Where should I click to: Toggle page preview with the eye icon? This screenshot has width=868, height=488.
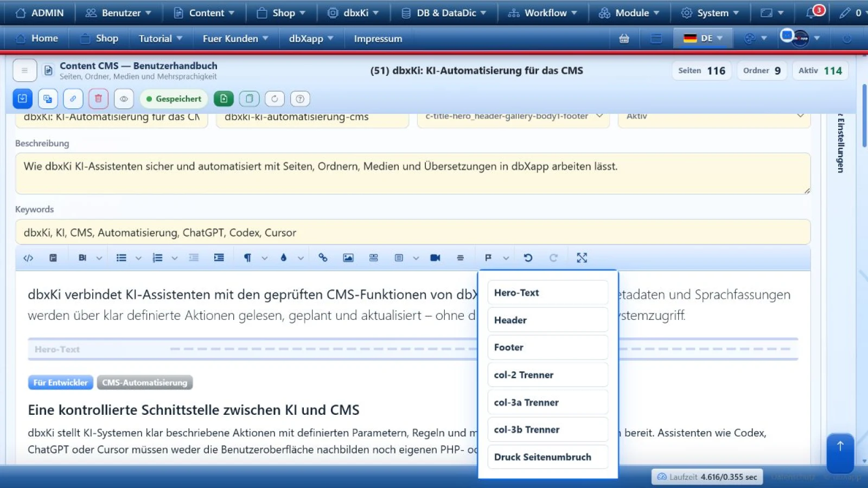click(124, 99)
